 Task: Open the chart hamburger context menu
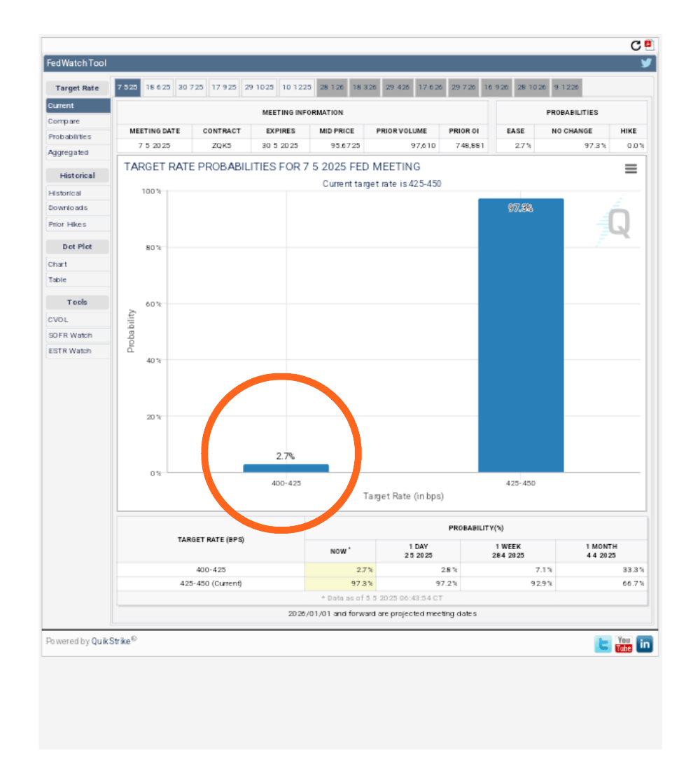[631, 169]
